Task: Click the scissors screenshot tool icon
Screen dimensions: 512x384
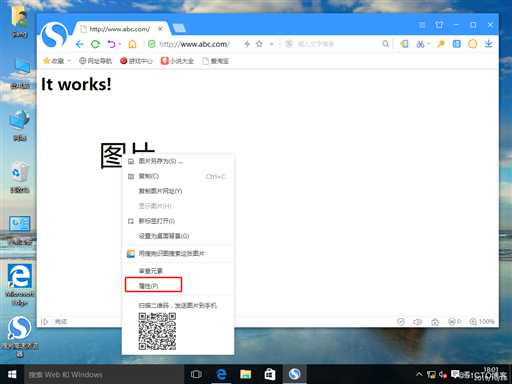Action: (420, 44)
